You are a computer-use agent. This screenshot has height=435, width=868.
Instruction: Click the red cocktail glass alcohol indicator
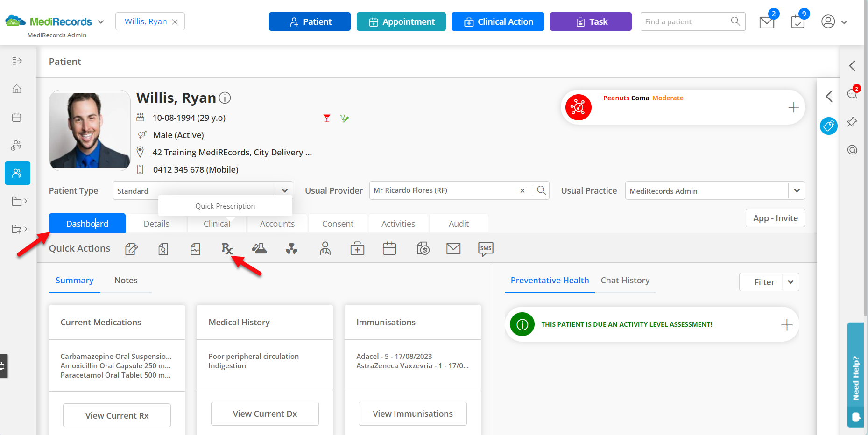[x=327, y=119]
